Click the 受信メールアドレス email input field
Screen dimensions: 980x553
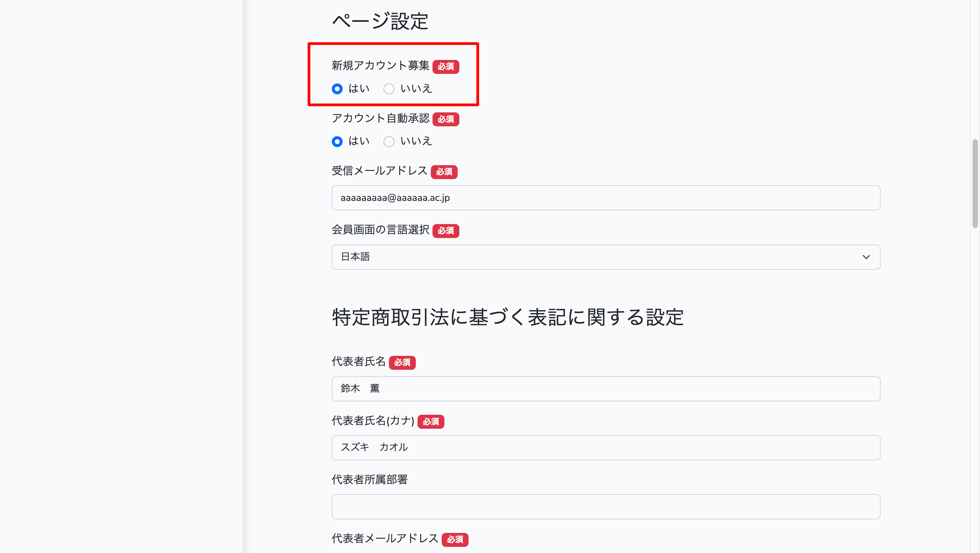(x=606, y=198)
